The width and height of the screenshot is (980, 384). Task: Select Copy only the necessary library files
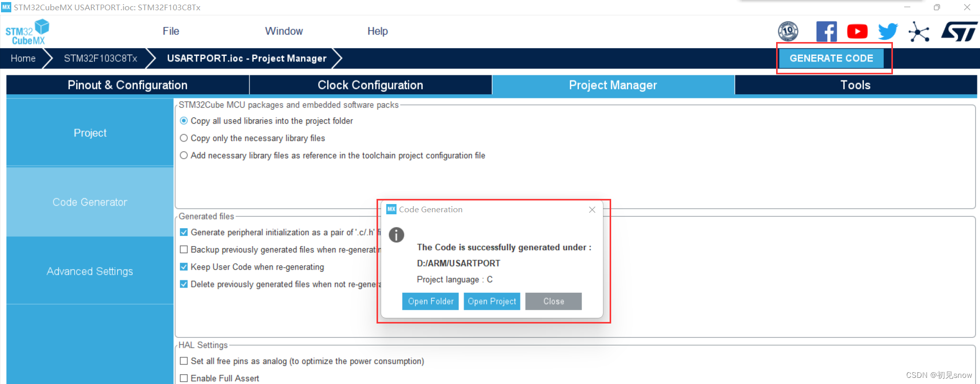(184, 138)
